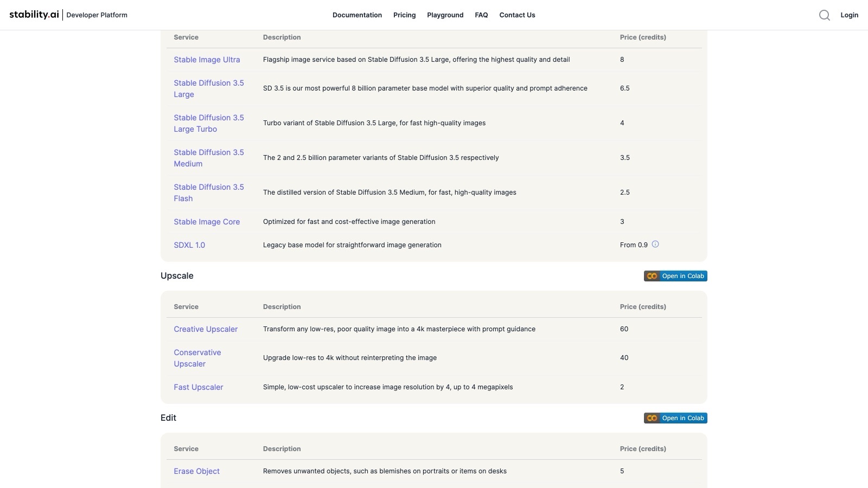868x488 pixels.
Task: Open the Creative Upscaler link
Action: pos(206,329)
